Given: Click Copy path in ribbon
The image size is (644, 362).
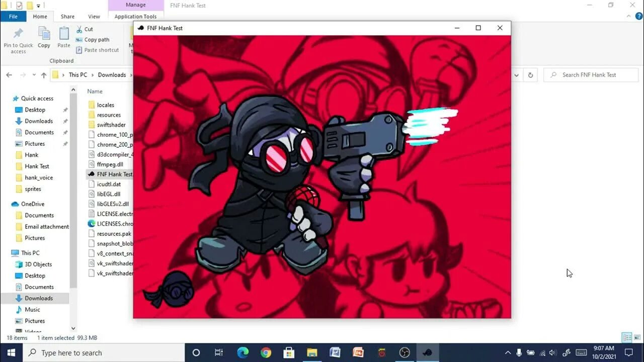Looking at the screenshot, I should 93,40.
